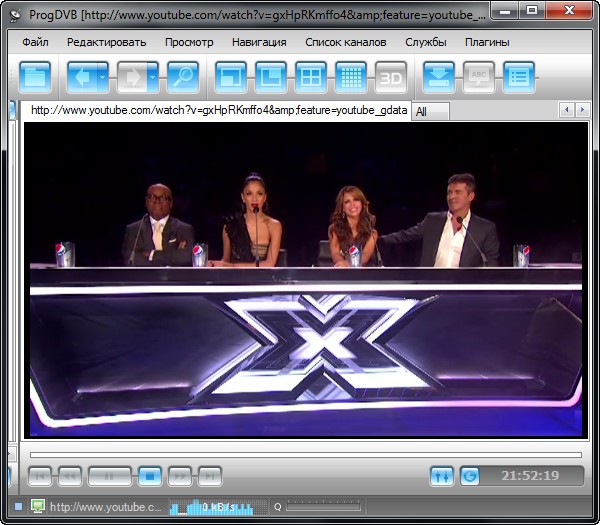Image resolution: width=600 pixels, height=525 pixels.
Task: Toggle the refresh icon beside the clock
Action: 470,476
